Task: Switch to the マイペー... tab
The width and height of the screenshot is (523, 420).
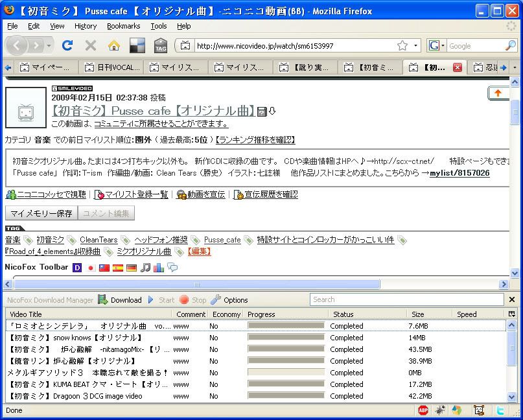Action: 45,67
